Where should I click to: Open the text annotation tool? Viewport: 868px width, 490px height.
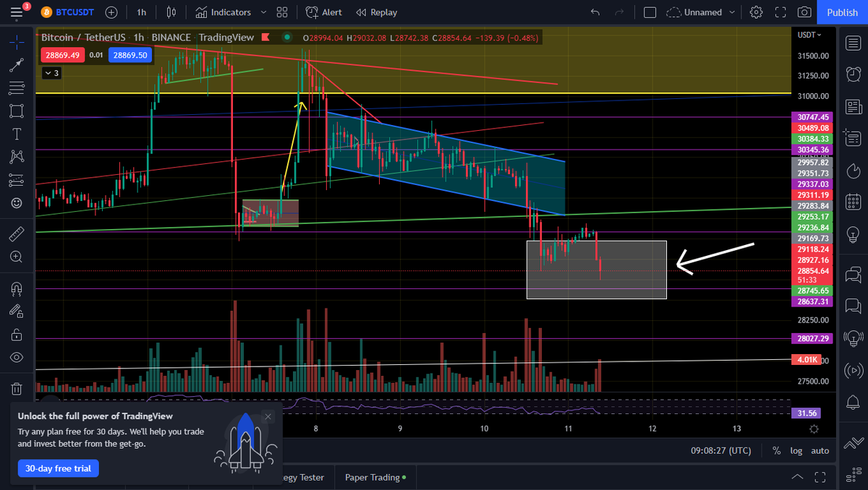(x=17, y=134)
